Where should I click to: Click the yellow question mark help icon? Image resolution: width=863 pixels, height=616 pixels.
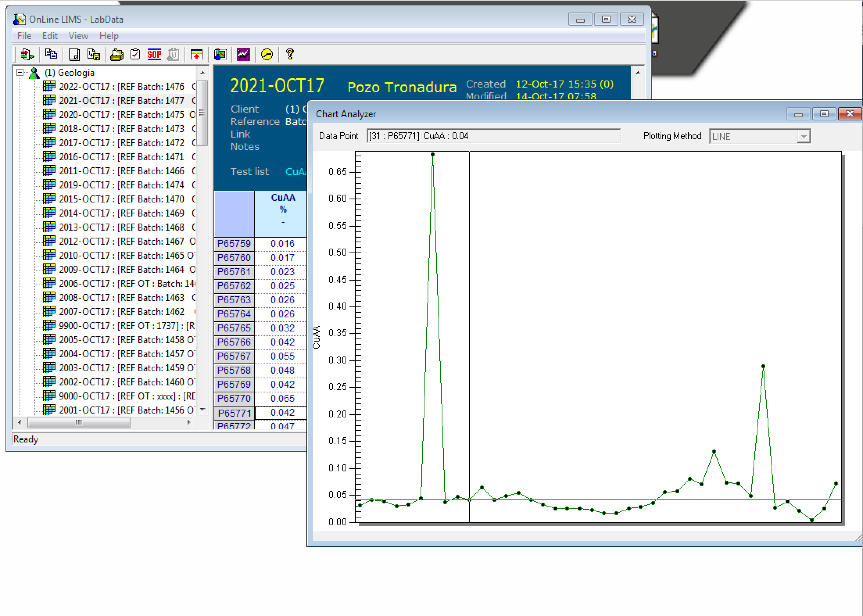tap(290, 54)
